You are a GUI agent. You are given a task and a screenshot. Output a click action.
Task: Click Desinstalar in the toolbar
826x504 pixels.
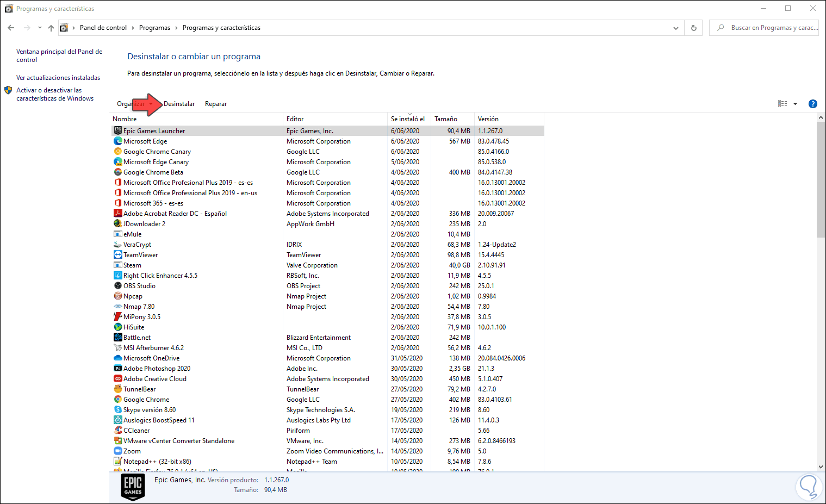pos(179,104)
